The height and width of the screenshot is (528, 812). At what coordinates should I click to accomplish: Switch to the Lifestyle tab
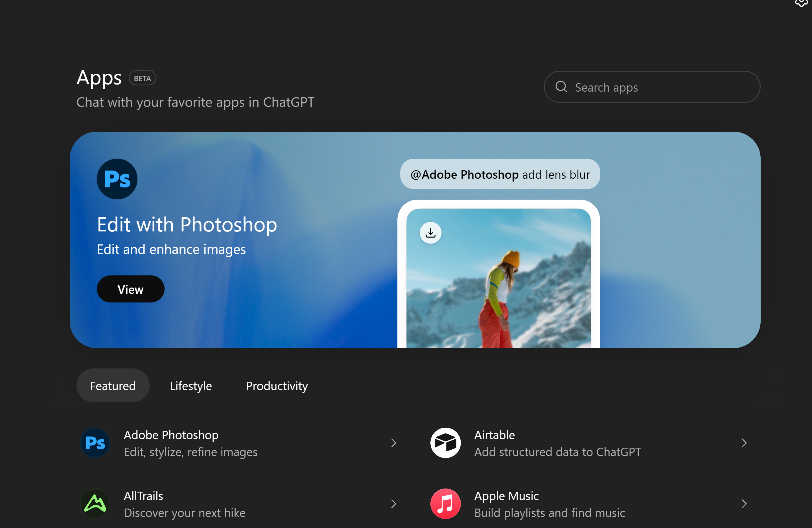pyautogui.click(x=191, y=386)
